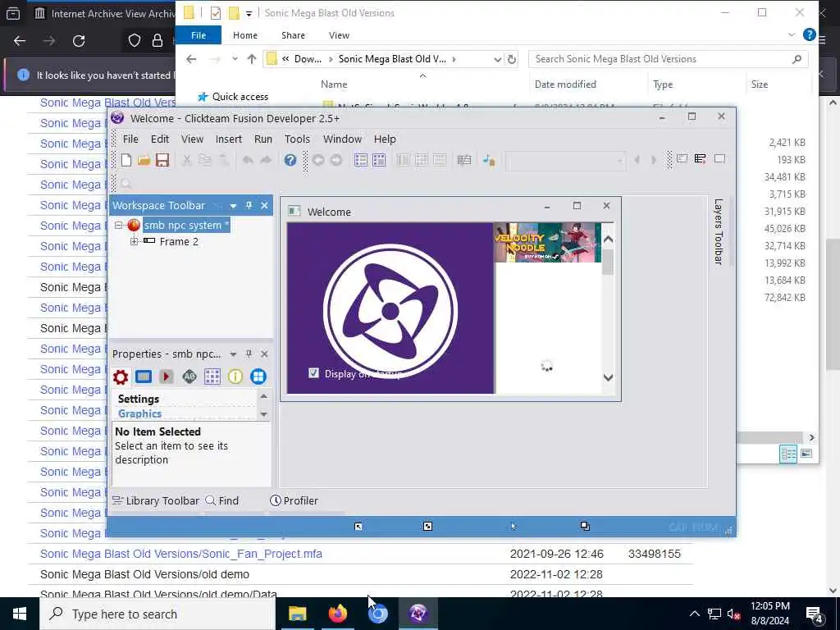Select the Windows platform properties tab icon
Image resolution: width=840 pixels, height=630 pixels.
click(x=258, y=377)
